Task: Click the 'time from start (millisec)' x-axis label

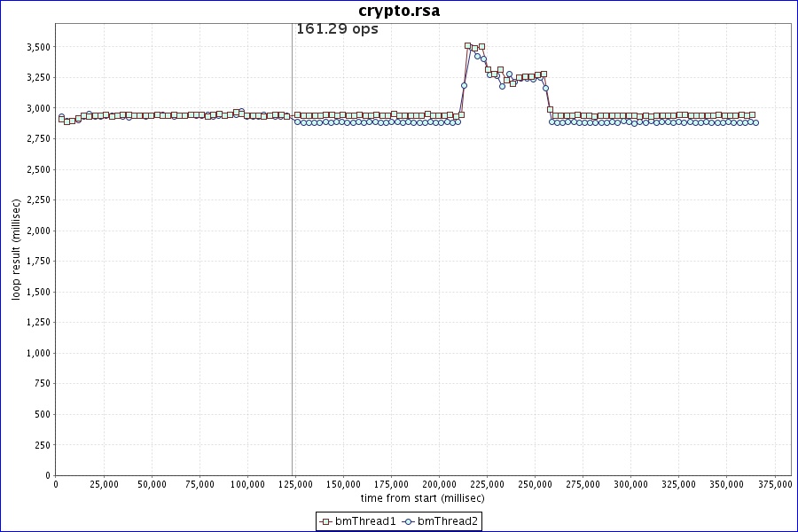Action: click(x=423, y=498)
